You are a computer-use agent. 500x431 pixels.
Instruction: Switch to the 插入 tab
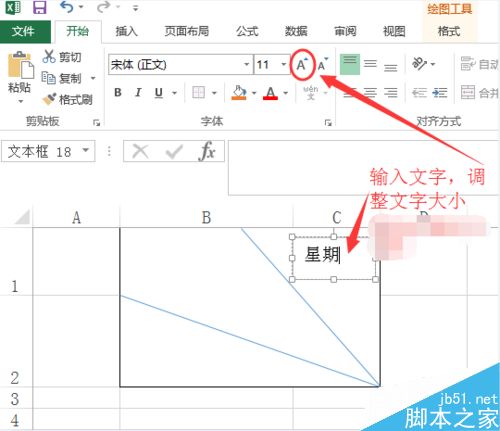click(126, 32)
